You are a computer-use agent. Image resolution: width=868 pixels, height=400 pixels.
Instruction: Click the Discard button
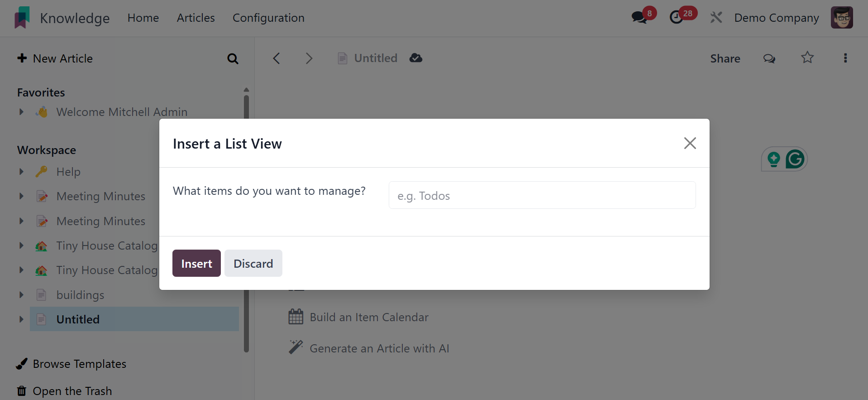coord(253,263)
